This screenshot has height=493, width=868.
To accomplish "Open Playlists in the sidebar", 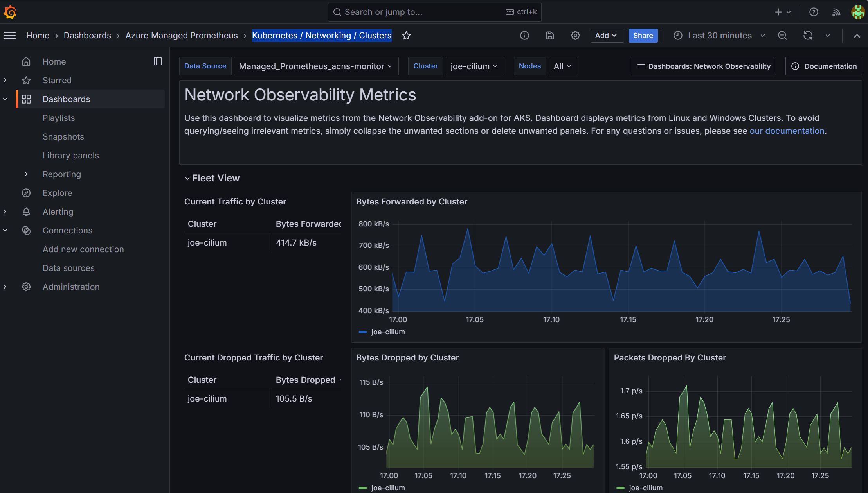I will (59, 118).
